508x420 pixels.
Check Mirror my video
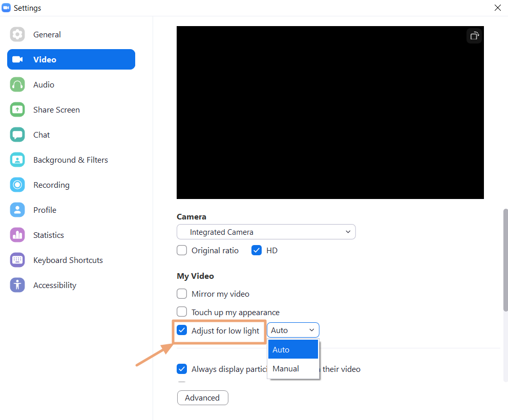[x=182, y=294]
